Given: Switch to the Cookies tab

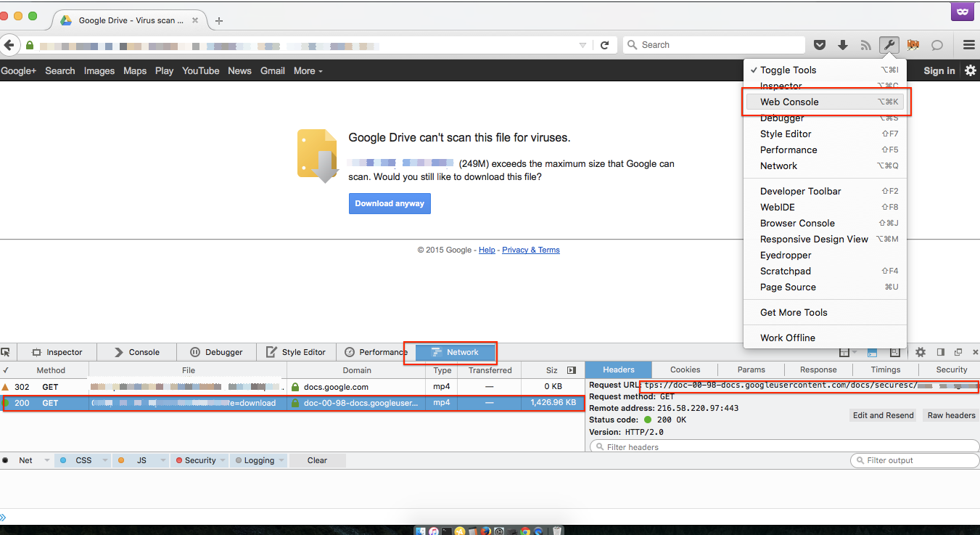Looking at the screenshot, I should coord(685,369).
